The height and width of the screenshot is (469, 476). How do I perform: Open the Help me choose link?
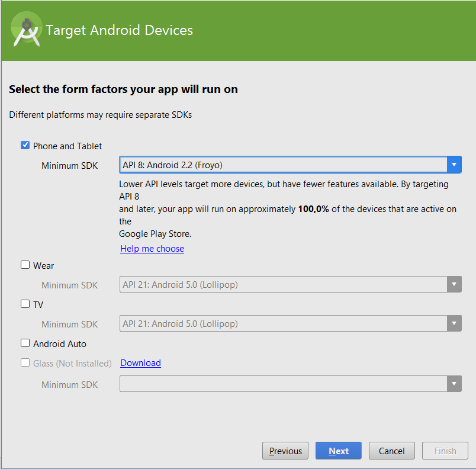152,249
